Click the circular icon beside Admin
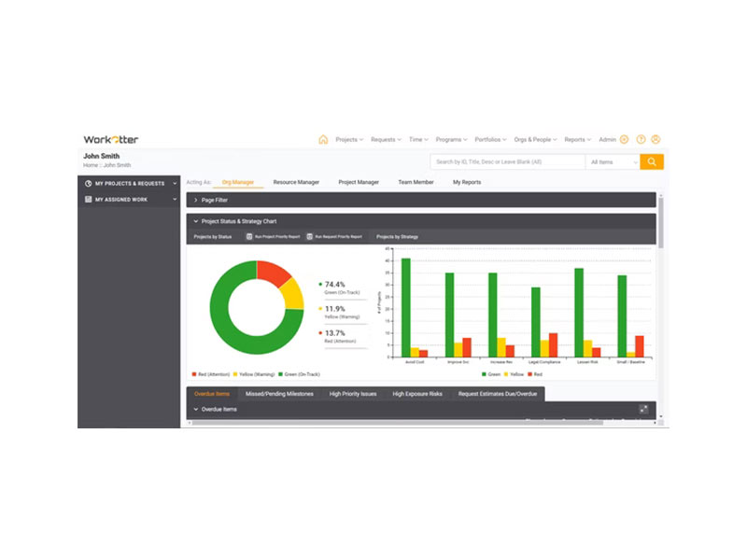The width and height of the screenshot is (747, 560). click(624, 139)
